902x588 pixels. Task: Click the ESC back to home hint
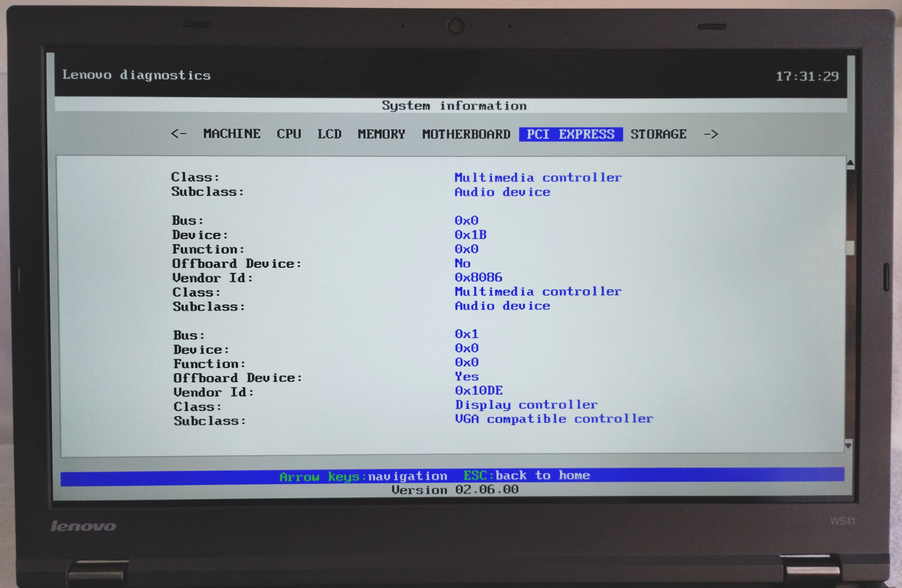coord(527,475)
